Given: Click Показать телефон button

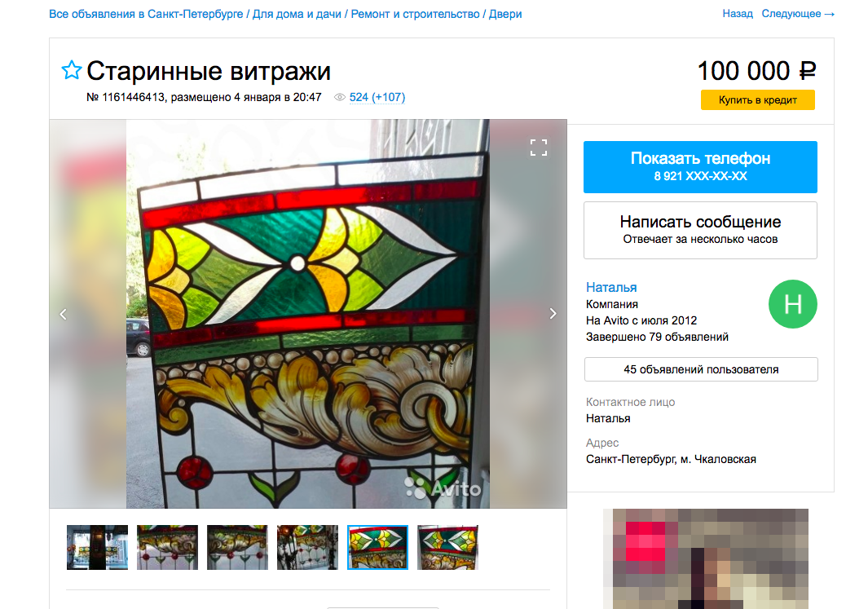Looking at the screenshot, I should (x=700, y=166).
